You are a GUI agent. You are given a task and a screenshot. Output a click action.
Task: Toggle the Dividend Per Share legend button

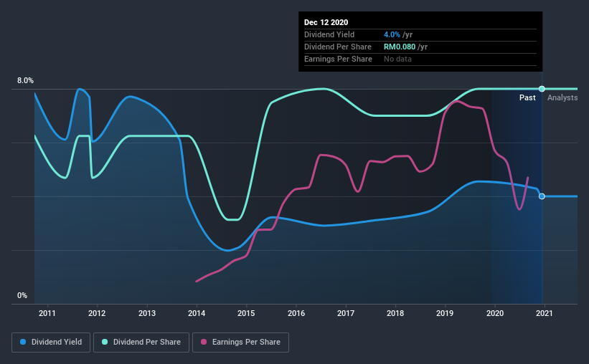[141, 343]
